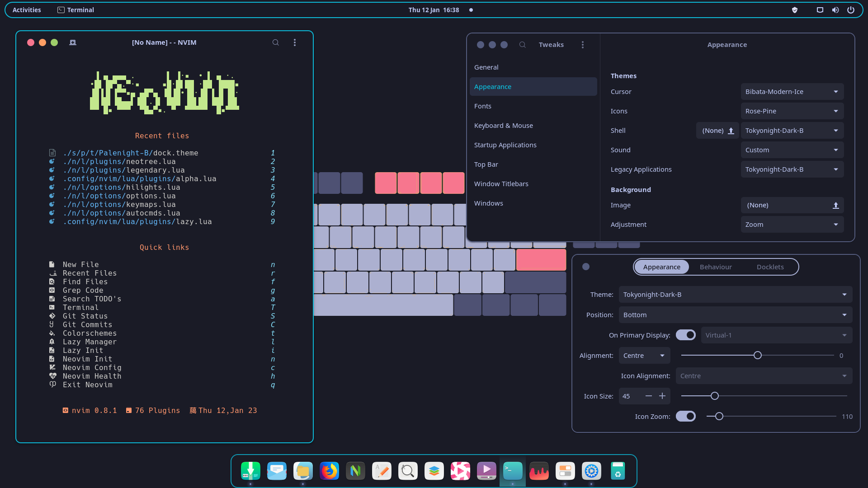The width and height of the screenshot is (868, 488).
Task: Switch to the Behaviour tab
Action: click(x=716, y=267)
